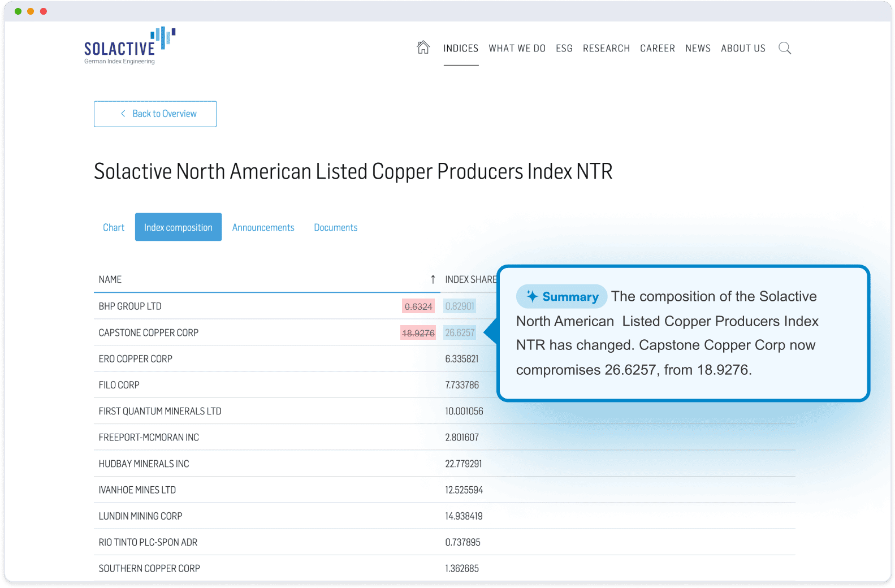
Task: Click index share value 0.737895
Action: 462,542
